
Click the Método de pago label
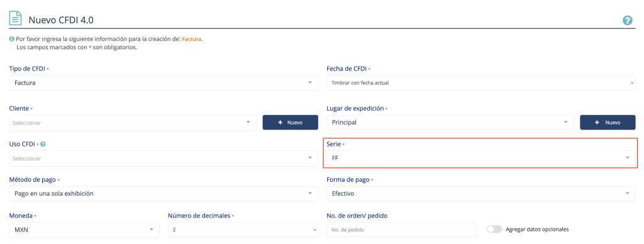[x=33, y=180]
